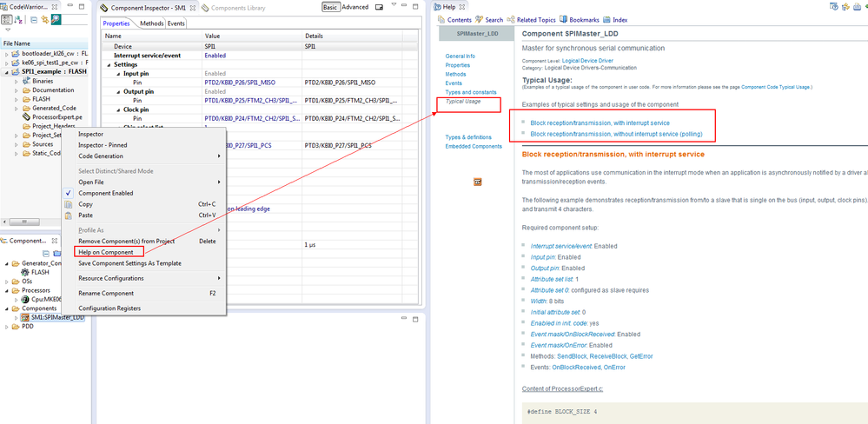Choose Rename Component from context menu
Screen dimensions: 868x424
tap(144, 294)
